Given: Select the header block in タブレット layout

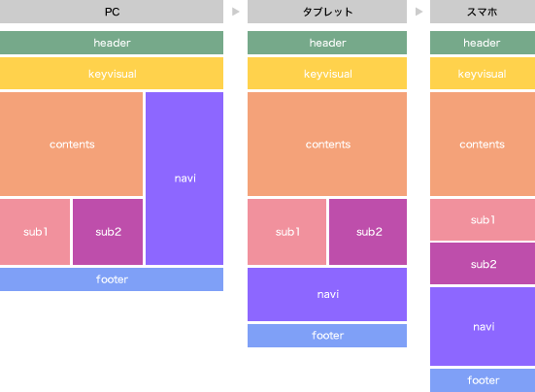Looking at the screenshot, I should pyautogui.click(x=327, y=43).
